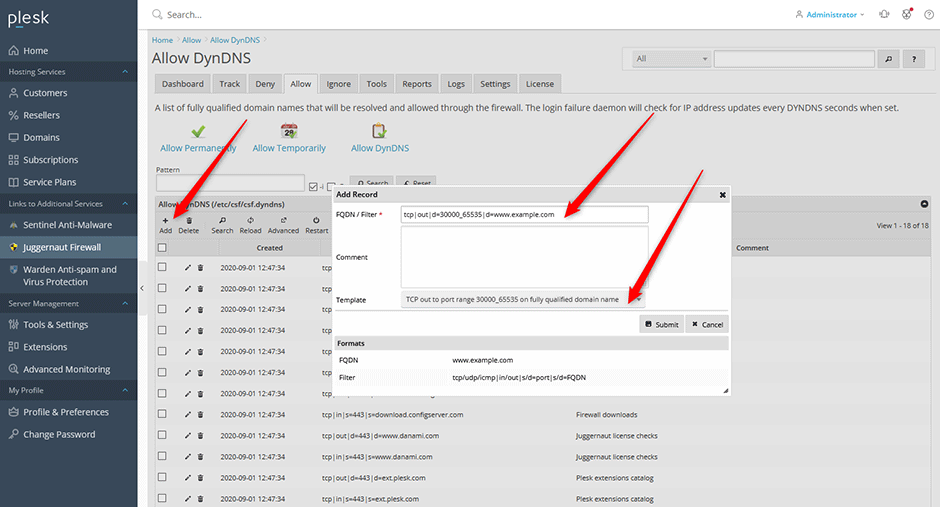This screenshot has width=940, height=507.
Task: Toggle the select-all checkbox in grid header
Action: (x=162, y=248)
